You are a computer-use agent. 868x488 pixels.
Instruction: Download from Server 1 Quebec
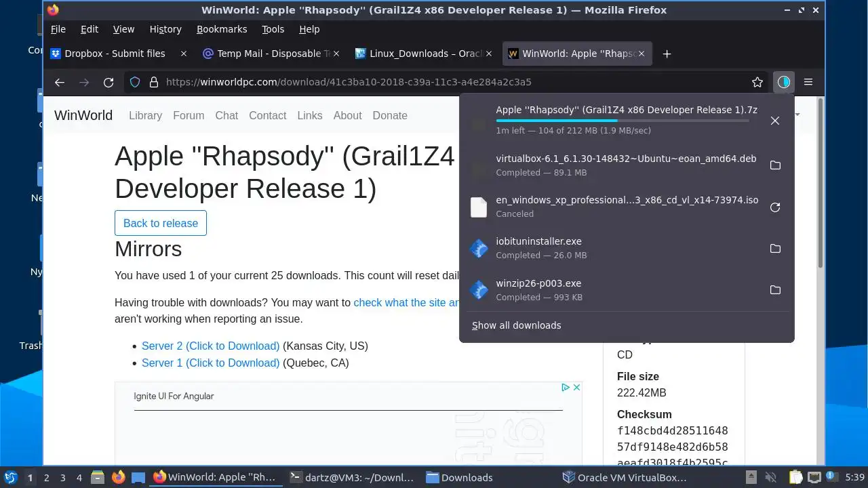click(x=210, y=363)
